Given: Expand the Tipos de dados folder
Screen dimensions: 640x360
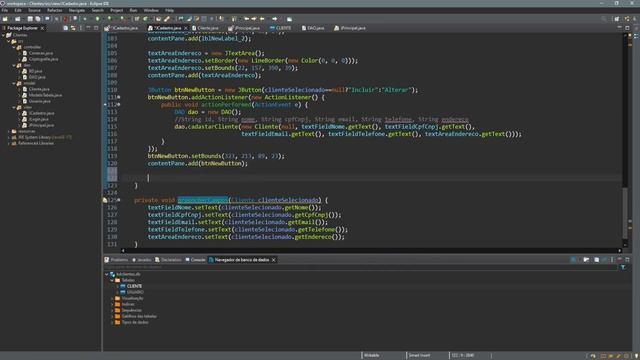Looking at the screenshot, I should coord(113,322).
